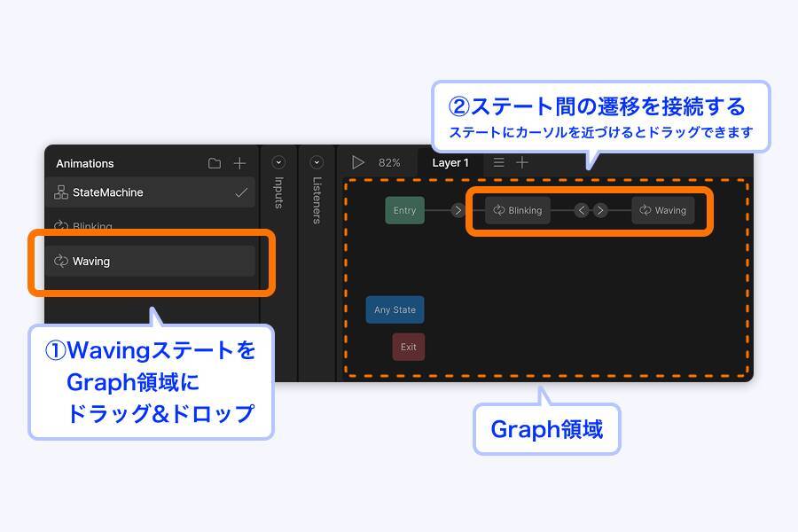Add a new graph layer with the plus icon
Image resolution: width=798 pixels, height=532 pixels.
coord(522,162)
